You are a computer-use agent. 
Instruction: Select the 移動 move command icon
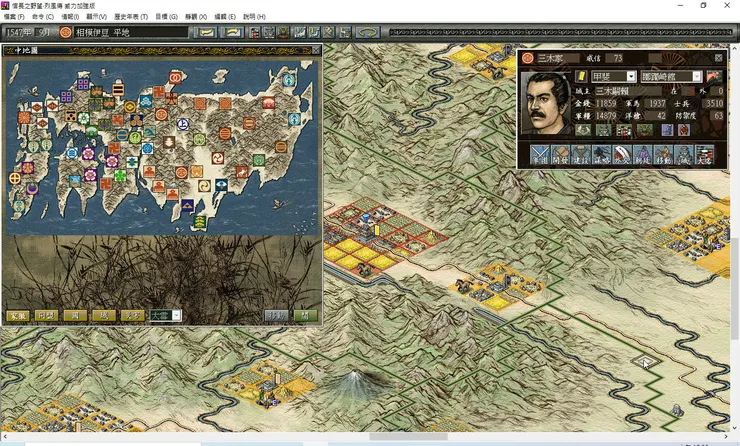(663, 155)
